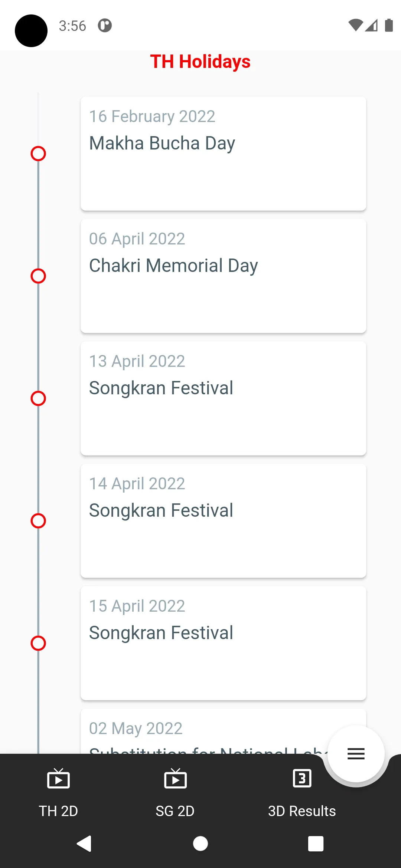Tap the TH 2D live TV icon
Screen dimensions: 401x868
click(x=58, y=778)
